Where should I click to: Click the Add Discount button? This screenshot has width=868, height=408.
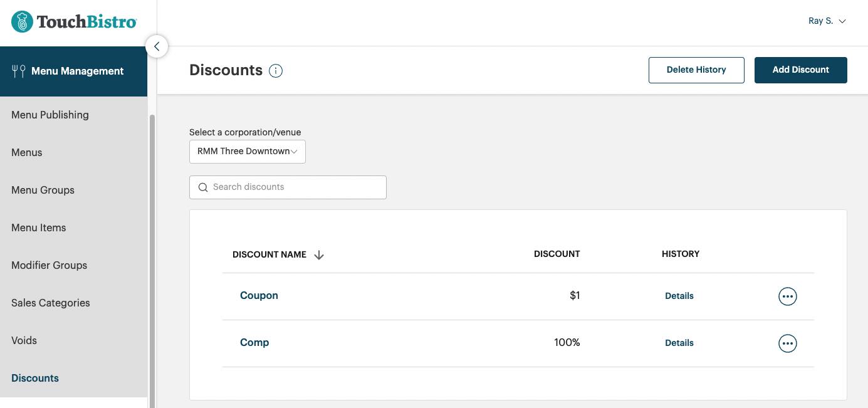click(x=800, y=70)
